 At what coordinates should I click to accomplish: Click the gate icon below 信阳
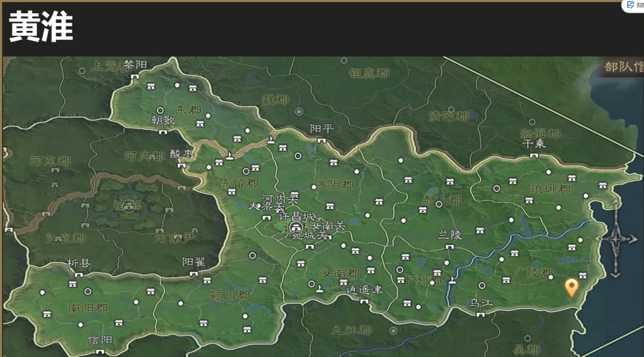click(100, 352)
